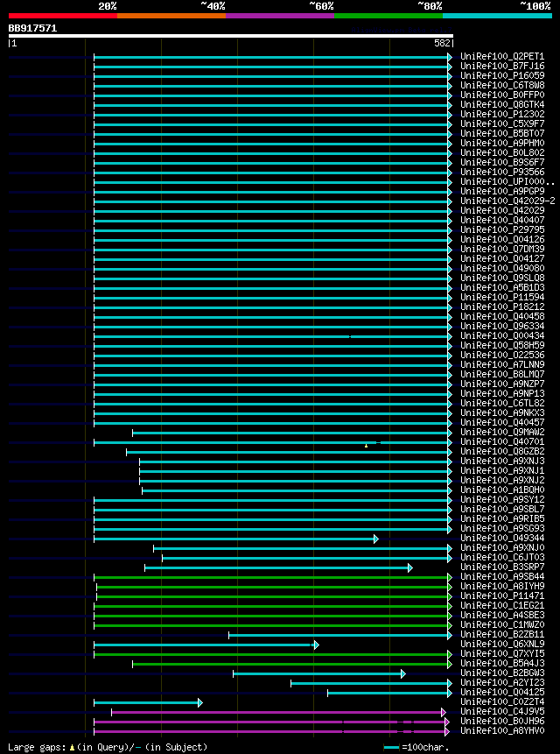The image size is (560, 754).
Task: Click the UniRef100_B2ZB11 entry
Action: click(502, 634)
